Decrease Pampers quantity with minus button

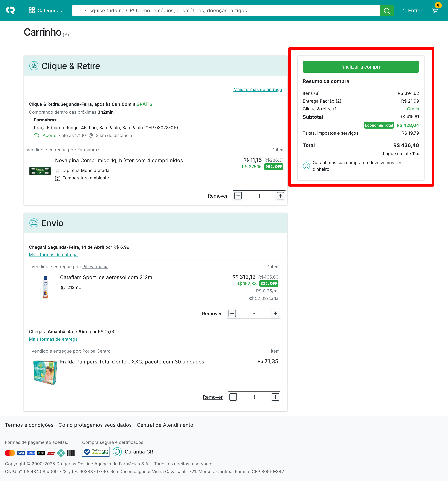point(233,397)
